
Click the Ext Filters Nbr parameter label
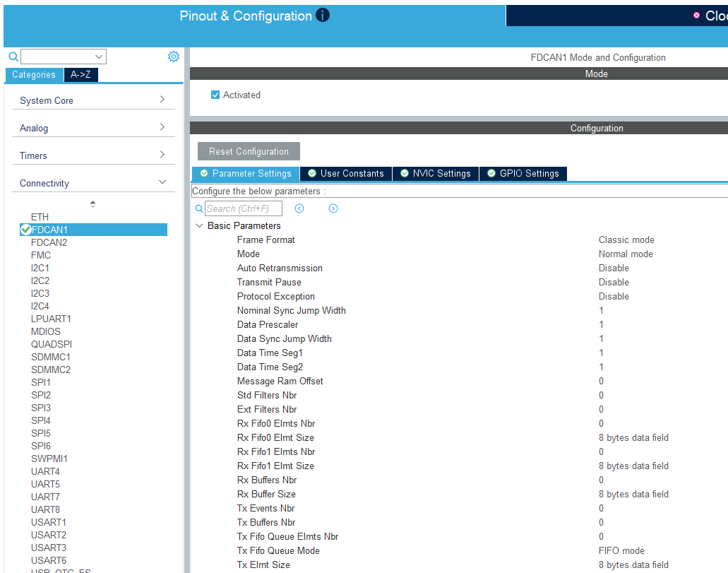tap(266, 409)
